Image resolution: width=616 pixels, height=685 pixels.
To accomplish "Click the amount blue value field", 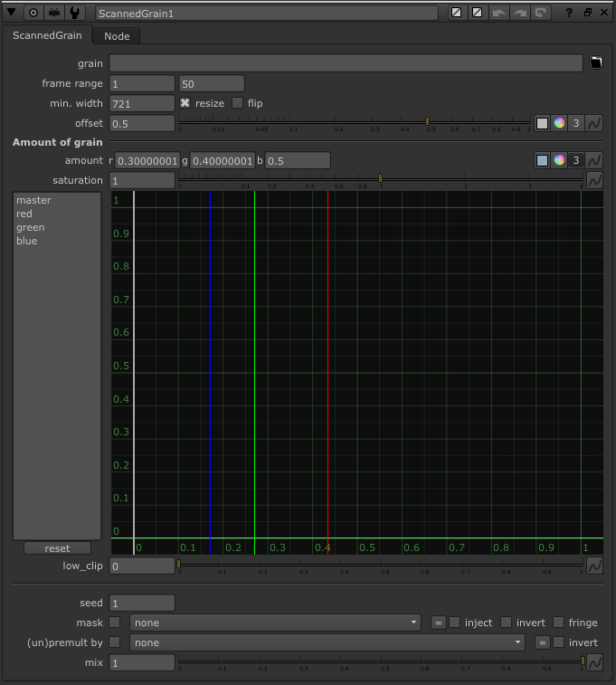I will tap(298, 161).
